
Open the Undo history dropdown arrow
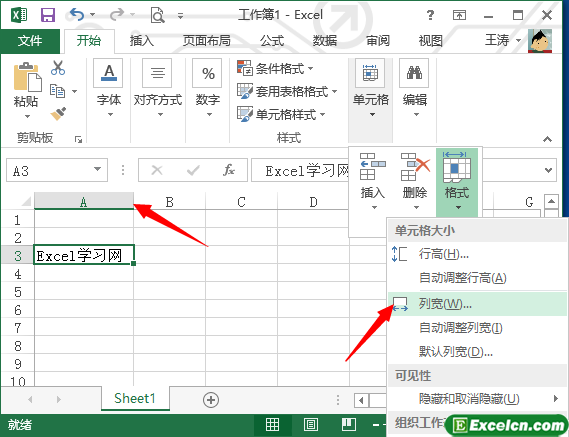pos(93,15)
